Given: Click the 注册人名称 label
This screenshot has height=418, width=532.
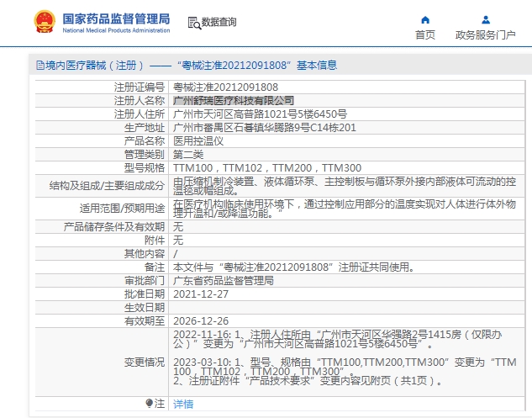Looking at the screenshot, I should click(140, 101).
